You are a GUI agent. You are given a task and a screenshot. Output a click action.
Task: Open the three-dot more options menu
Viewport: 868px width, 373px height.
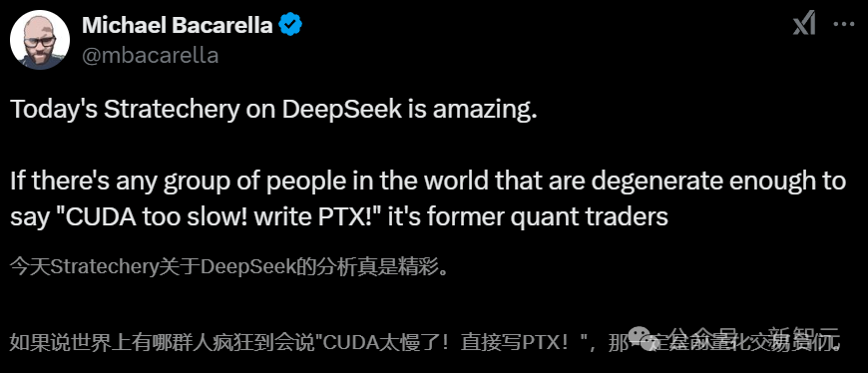point(844,25)
